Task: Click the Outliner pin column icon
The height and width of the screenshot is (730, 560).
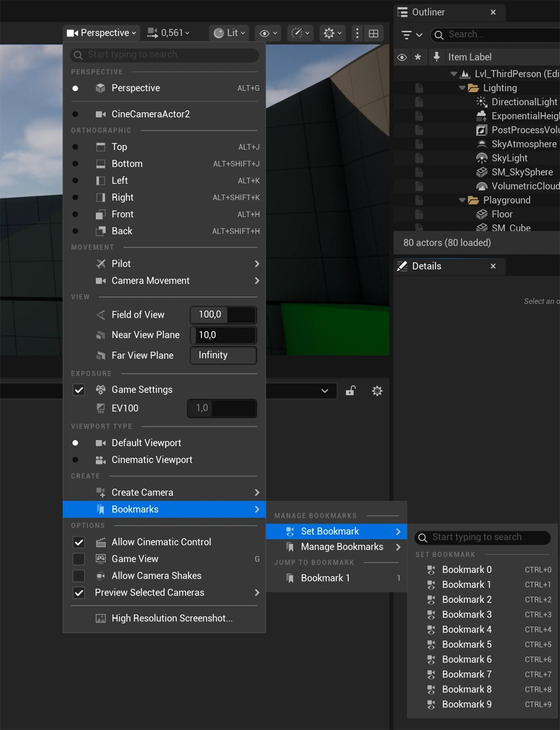Action: point(437,57)
